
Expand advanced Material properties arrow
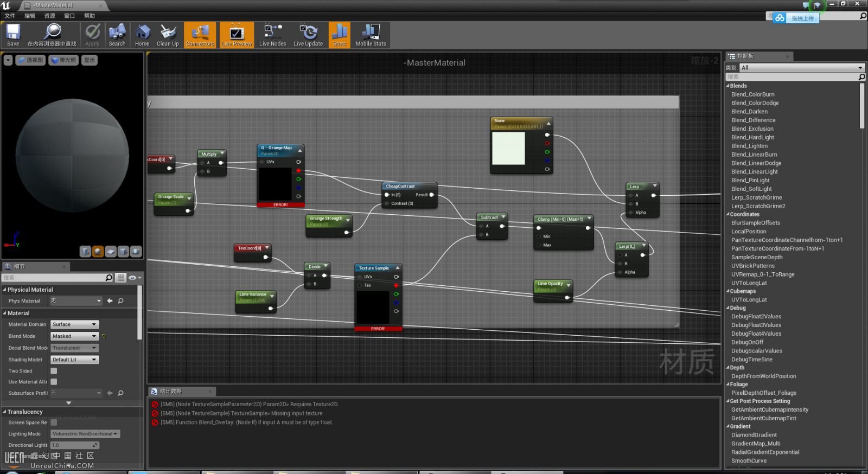click(x=68, y=403)
